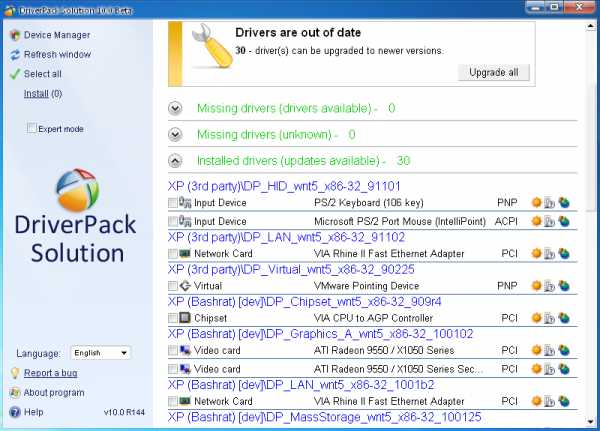600x431 pixels.
Task: Open the Report a bug link
Action: click(51, 373)
